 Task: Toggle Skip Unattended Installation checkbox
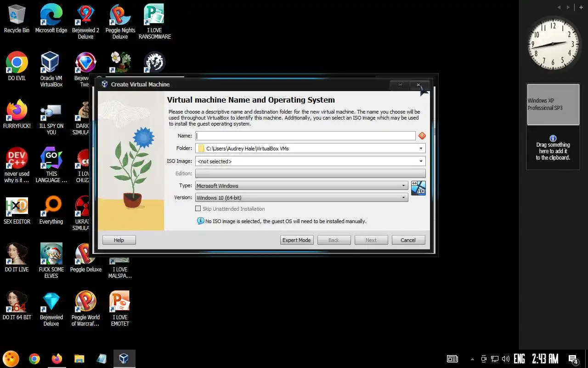pos(198,209)
